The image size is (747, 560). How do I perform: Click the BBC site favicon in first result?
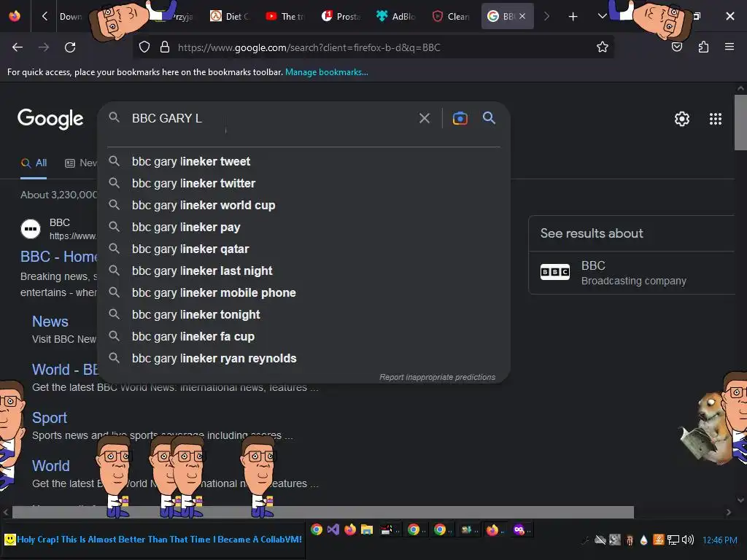pyautogui.click(x=31, y=228)
